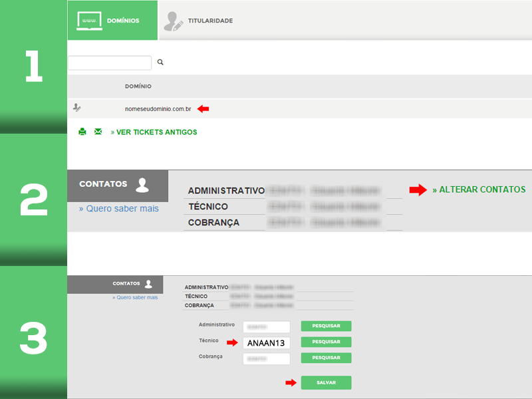Click the printer icon
Viewport: 532px width, 399px height.
[82, 132]
